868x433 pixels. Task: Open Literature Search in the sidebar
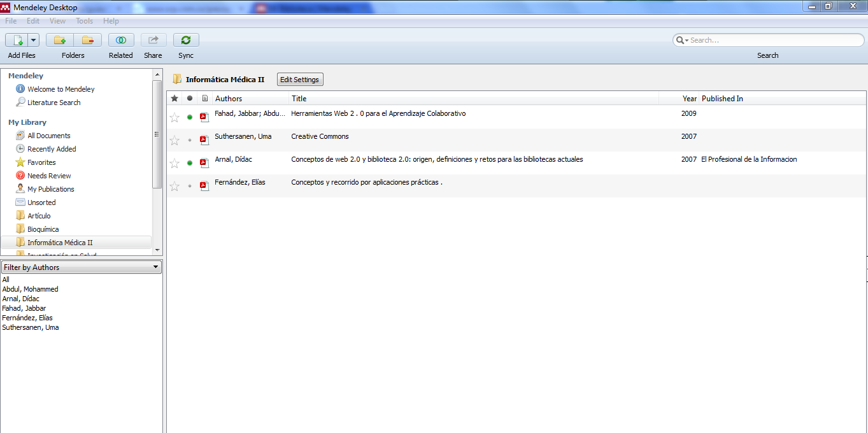53,103
